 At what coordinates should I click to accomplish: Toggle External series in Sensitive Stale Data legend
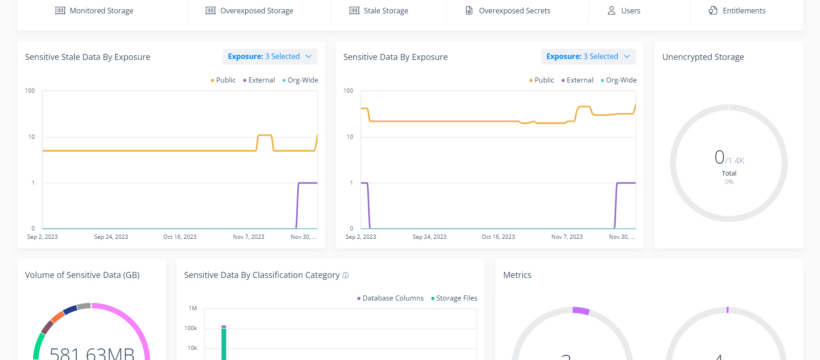259,81
